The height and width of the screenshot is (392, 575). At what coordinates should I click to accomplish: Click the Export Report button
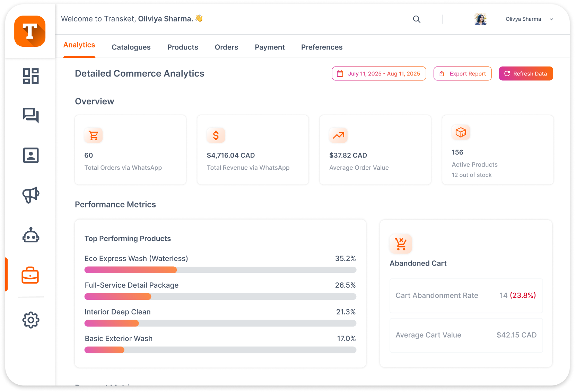(x=462, y=74)
